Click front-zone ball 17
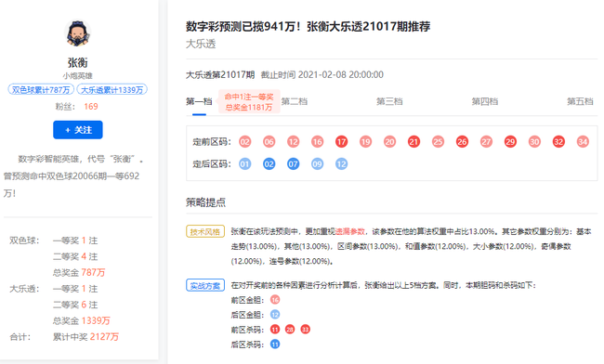The width and height of the screenshot is (604, 364). coord(341,142)
